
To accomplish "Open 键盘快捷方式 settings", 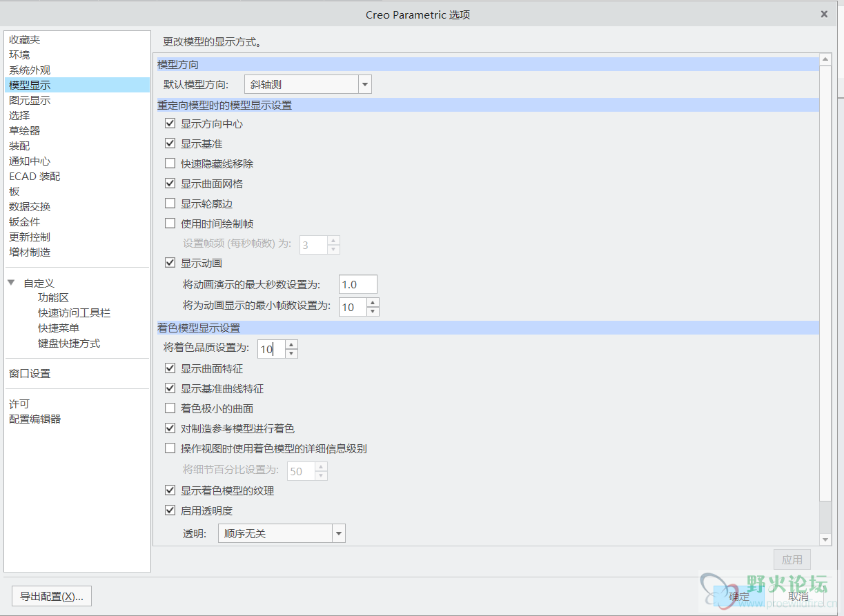I will (x=69, y=344).
